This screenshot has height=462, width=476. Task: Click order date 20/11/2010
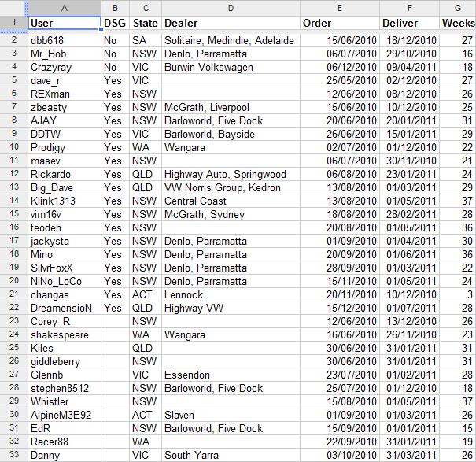click(340, 294)
